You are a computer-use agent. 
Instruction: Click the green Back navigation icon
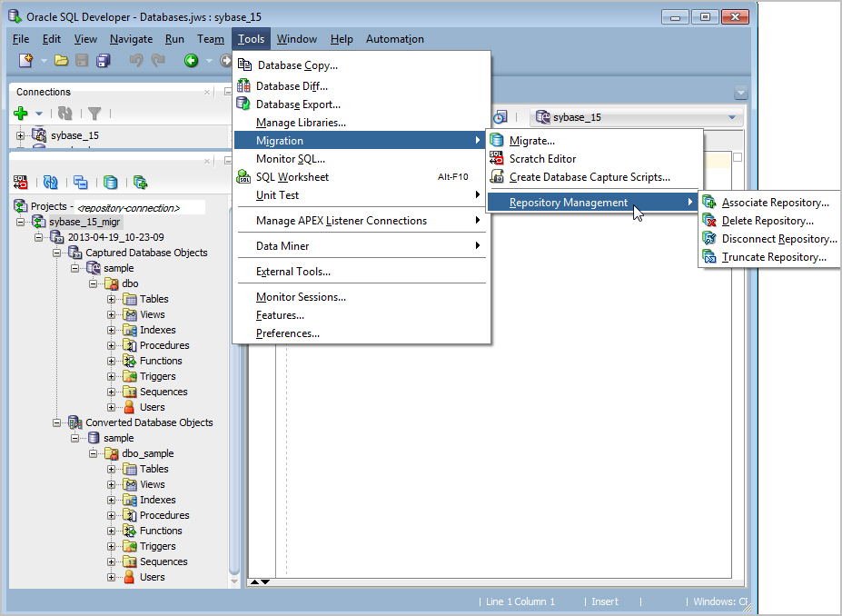tap(190, 61)
